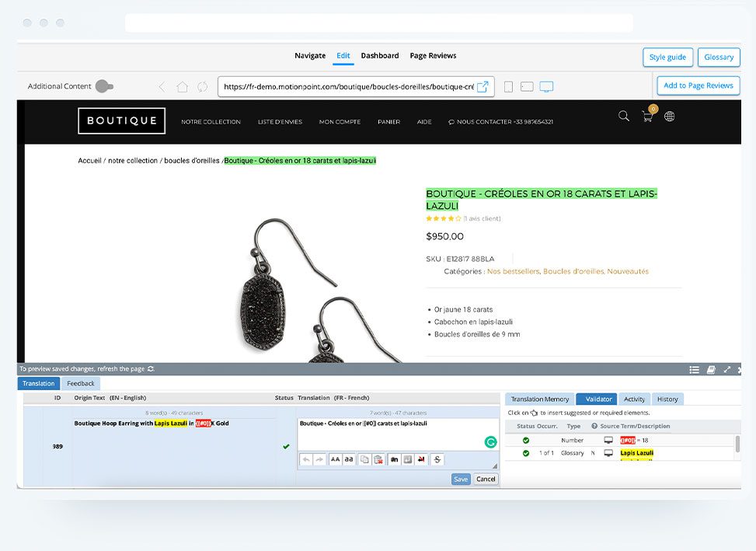Image resolution: width=756 pixels, height=551 pixels.
Task: Open the Dashboard tab
Action: [x=380, y=55]
